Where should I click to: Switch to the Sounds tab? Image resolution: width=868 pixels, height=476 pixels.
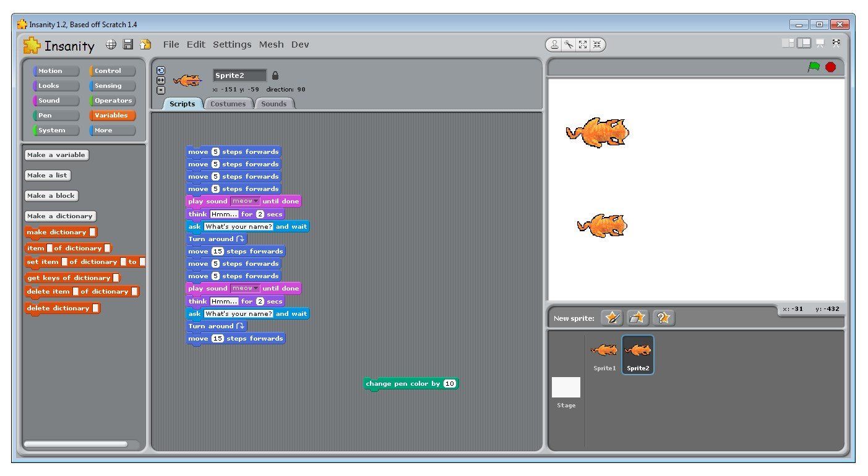(274, 104)
